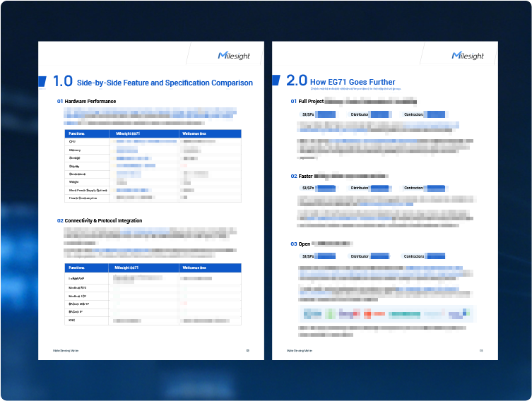Click the left page footer tagline

(66, 350)
